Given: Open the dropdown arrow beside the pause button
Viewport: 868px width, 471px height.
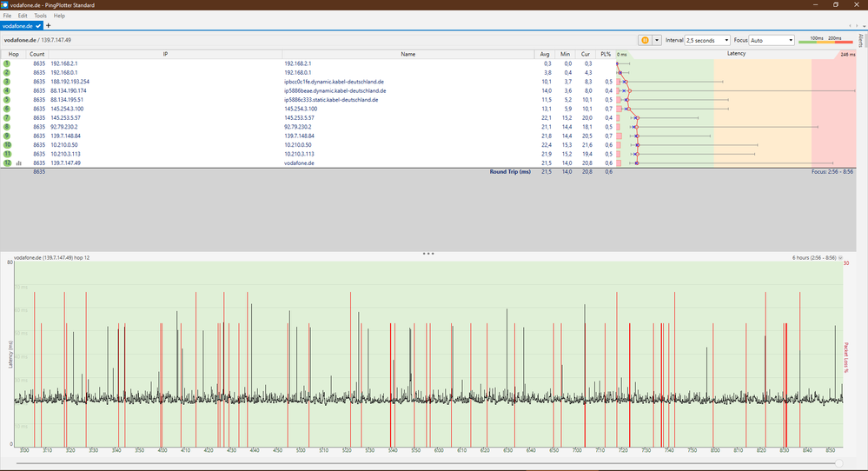Looking at the screenshot, I should 657,40.
